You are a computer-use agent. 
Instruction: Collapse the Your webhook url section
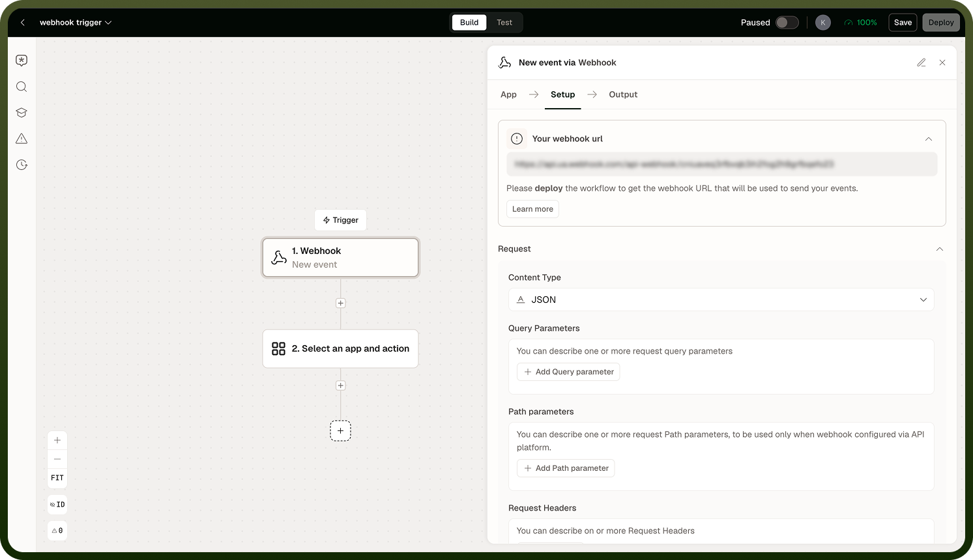coord(929,139)
